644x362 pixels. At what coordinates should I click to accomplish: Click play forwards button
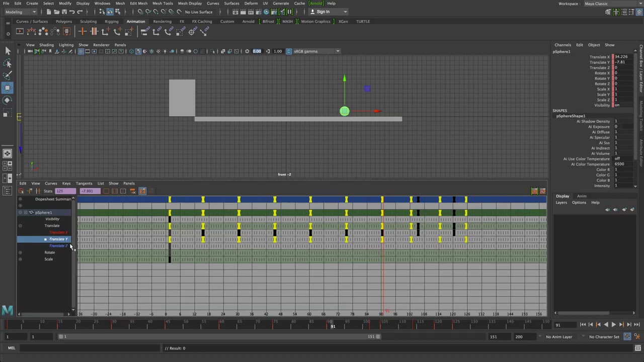pos(613,325)
